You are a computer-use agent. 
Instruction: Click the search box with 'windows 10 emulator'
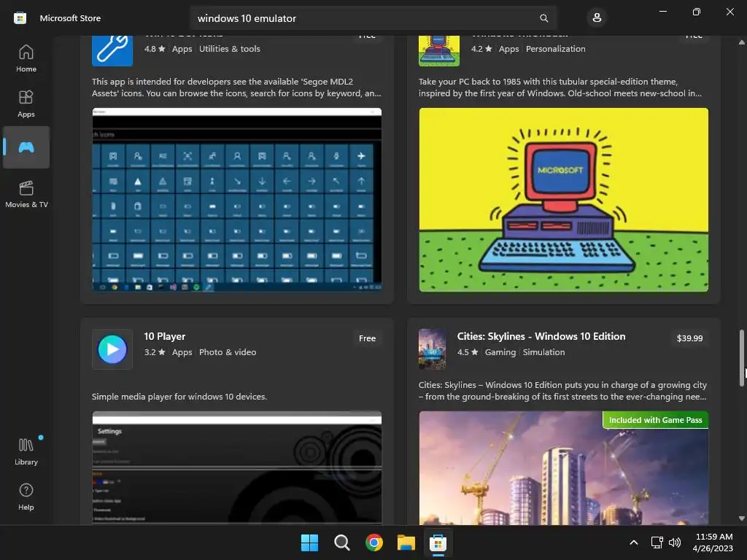coord(373,18)
